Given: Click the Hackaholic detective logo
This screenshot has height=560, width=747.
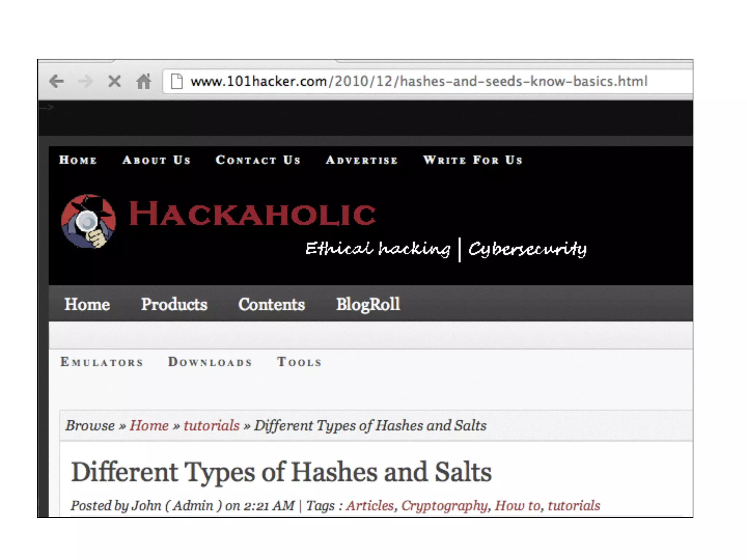Looking at the screenshot, I should pos(88,221).
